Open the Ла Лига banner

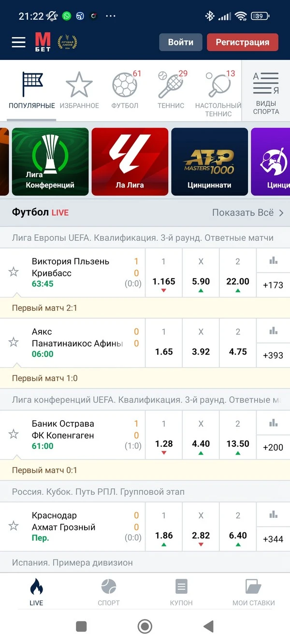(130, 161)
